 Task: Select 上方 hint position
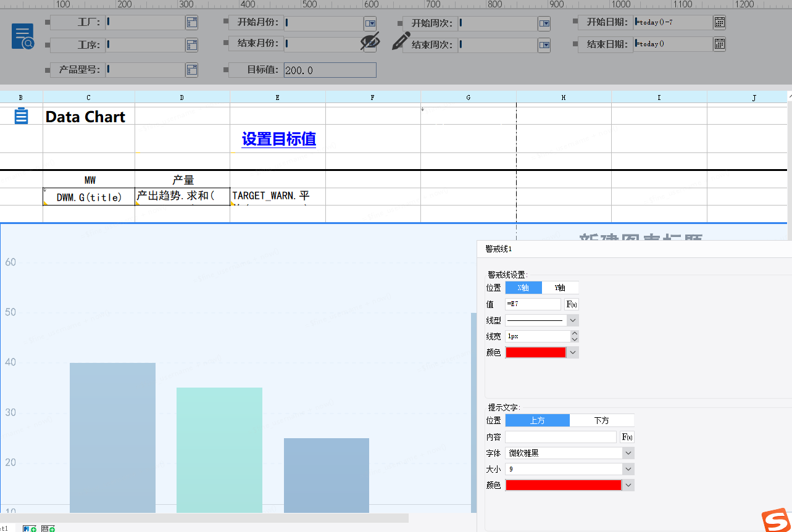[x=538, y=420]
